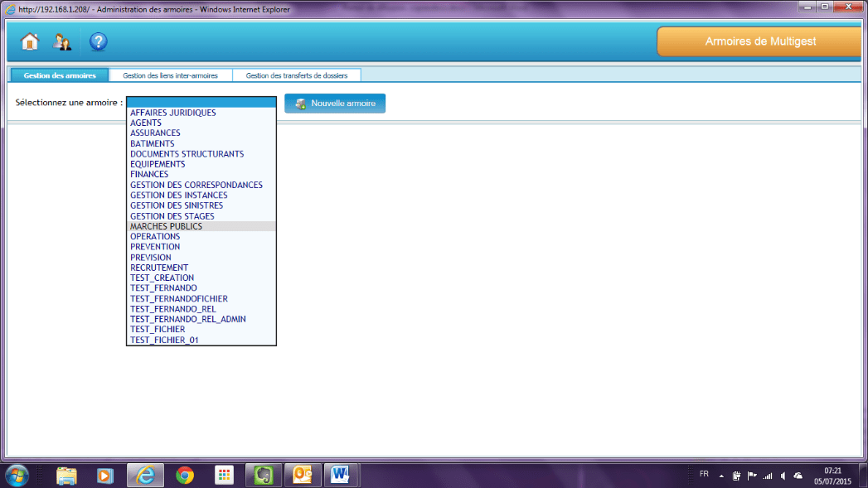The image size is (868, 488).
Task: Select AFFAIRES JURIDIQUES in armoire list
Action: coord(172,113)
